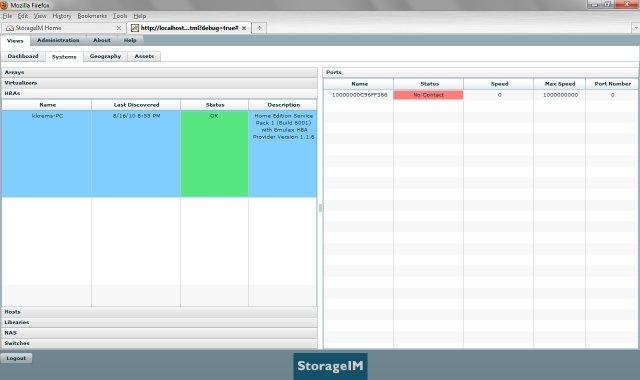Expand the Libraries section
640x380 pixels.
[160, 322]
